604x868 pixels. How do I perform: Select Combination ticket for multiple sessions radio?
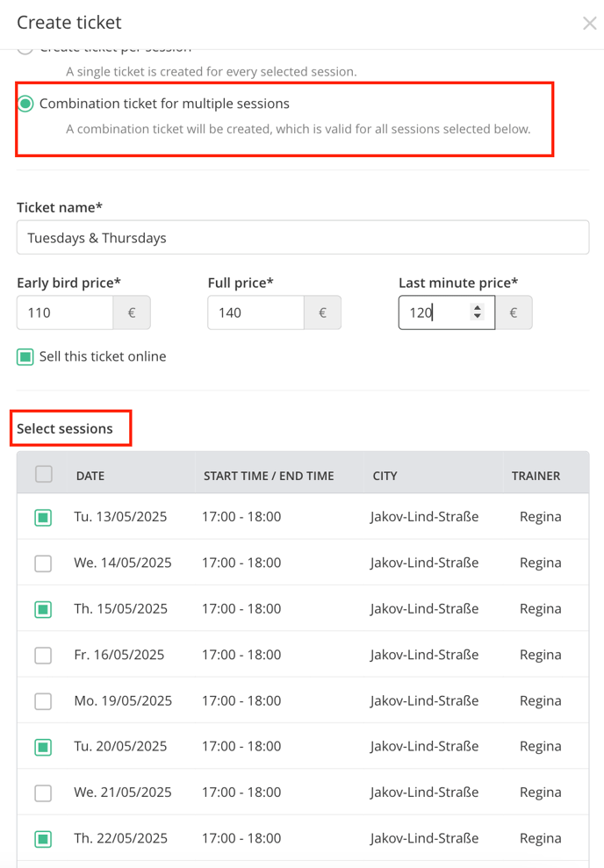(x=25, y=104)
